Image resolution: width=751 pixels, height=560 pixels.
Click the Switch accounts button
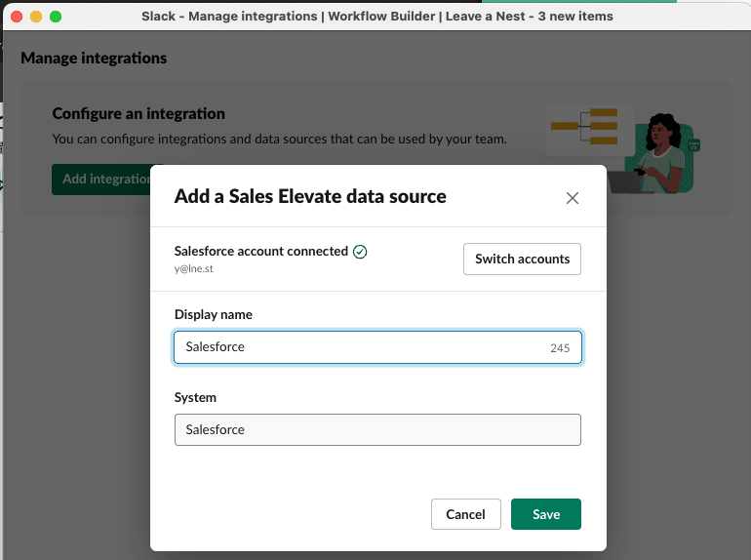click(522, 259)
